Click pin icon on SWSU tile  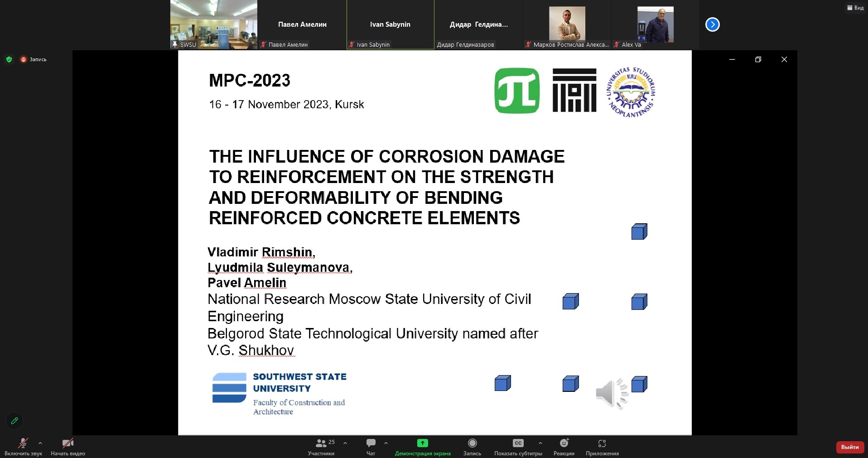pyautogui.click(x=175, y=44)
